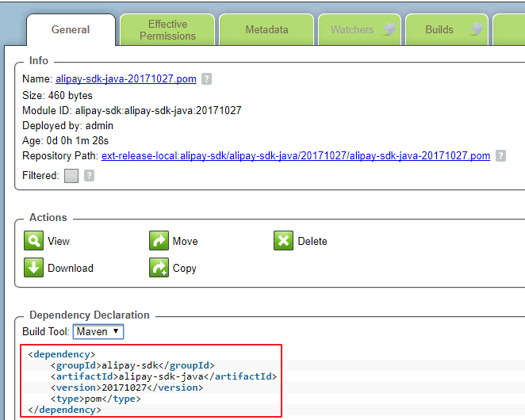This screenshot has height=420, width=525.
Task: Click the puzzle icon on Watchers tab
Action: click(x=389, y=29)
